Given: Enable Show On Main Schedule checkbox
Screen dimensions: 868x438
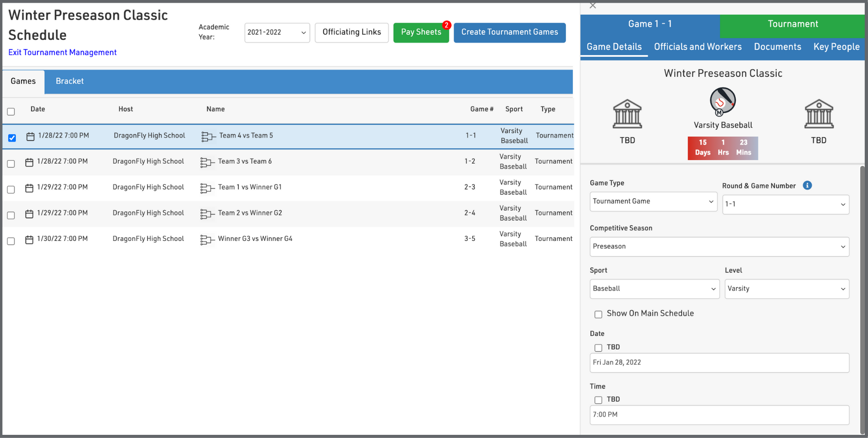Looking at the screenshot, I should (x=598, y=314).
